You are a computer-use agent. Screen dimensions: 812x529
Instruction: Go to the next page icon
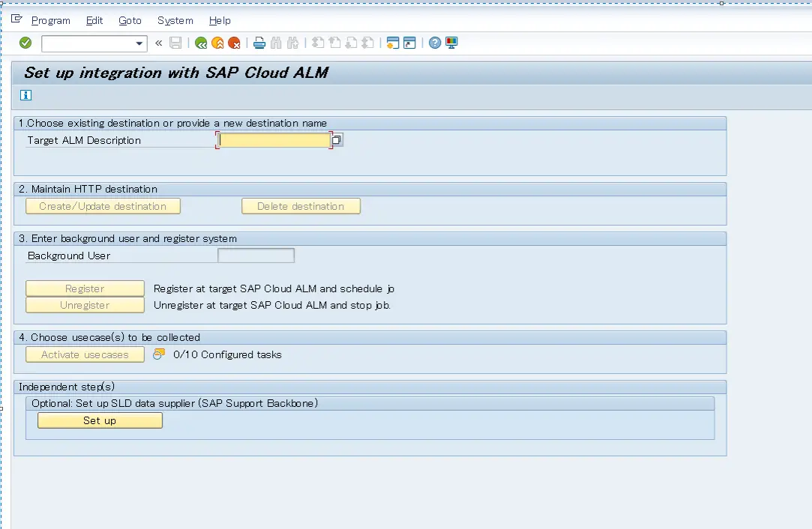click(351, 43)
